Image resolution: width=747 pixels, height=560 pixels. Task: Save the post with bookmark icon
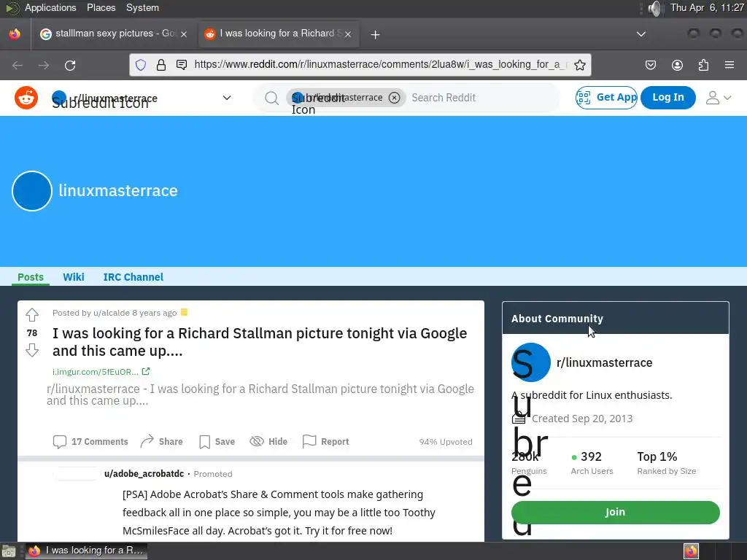[x=217, y=441]
